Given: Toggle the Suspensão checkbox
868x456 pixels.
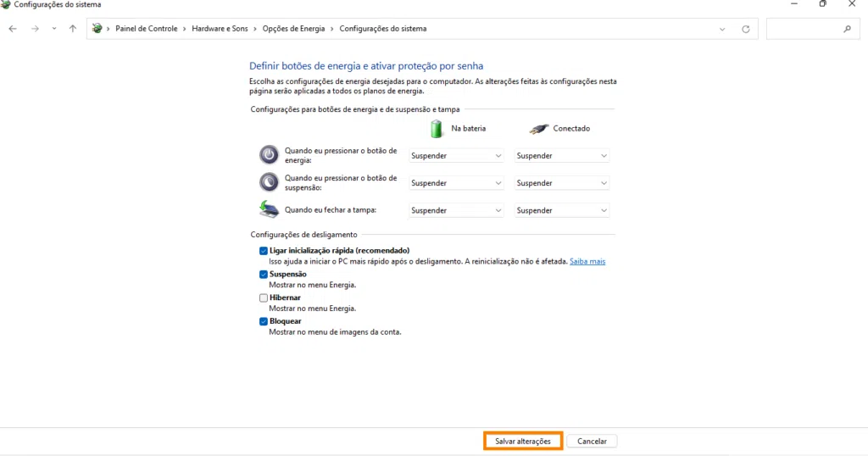Looking at the screenshot, I should click(264, 275).
